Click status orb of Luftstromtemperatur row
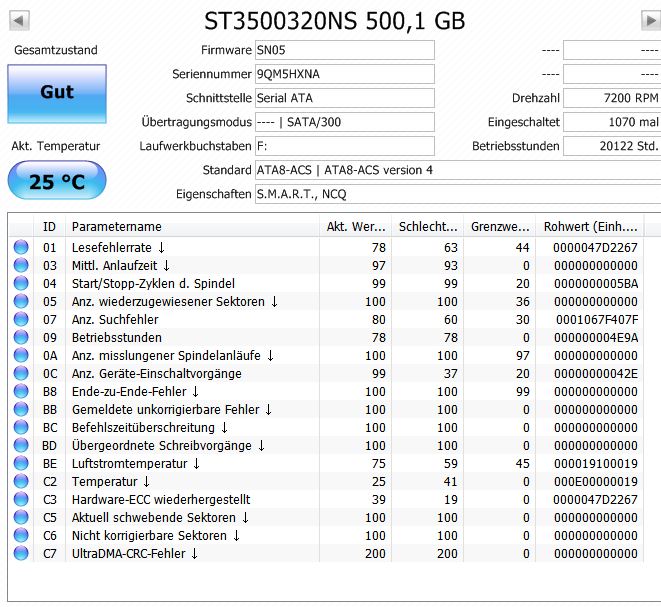 pyautogui.click(x=21, y=463)
